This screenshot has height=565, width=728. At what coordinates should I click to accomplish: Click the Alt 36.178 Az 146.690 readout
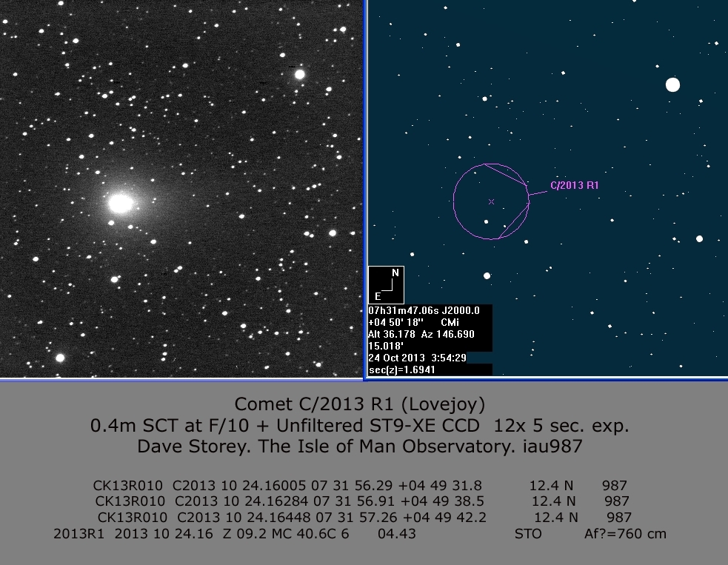point(421,334)
